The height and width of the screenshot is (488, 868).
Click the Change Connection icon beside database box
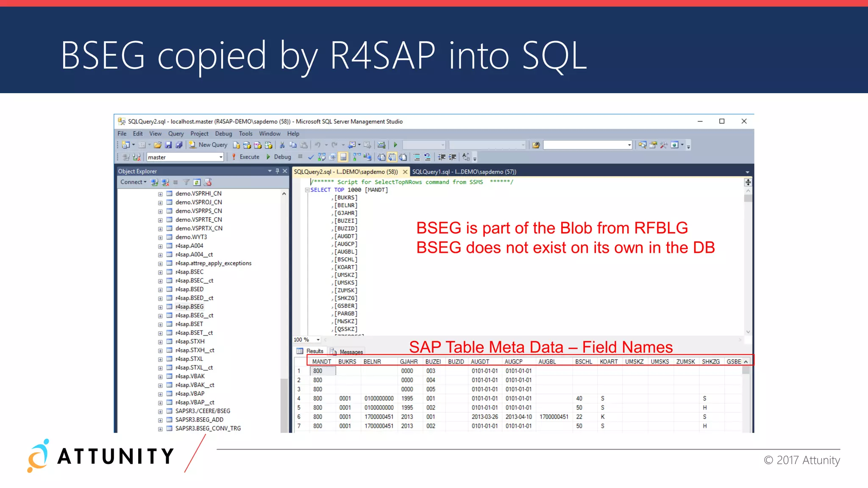click(136, 157)
